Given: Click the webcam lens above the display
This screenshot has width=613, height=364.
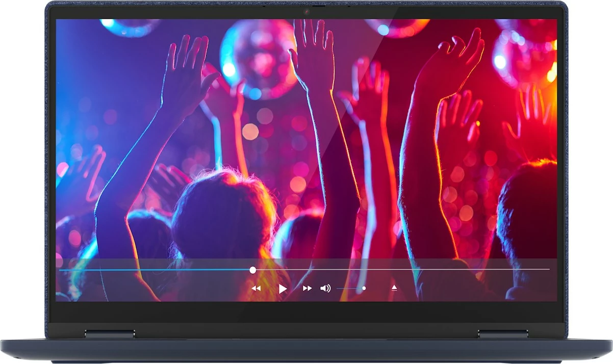Looking at the screenshot, I should [307, 11].
